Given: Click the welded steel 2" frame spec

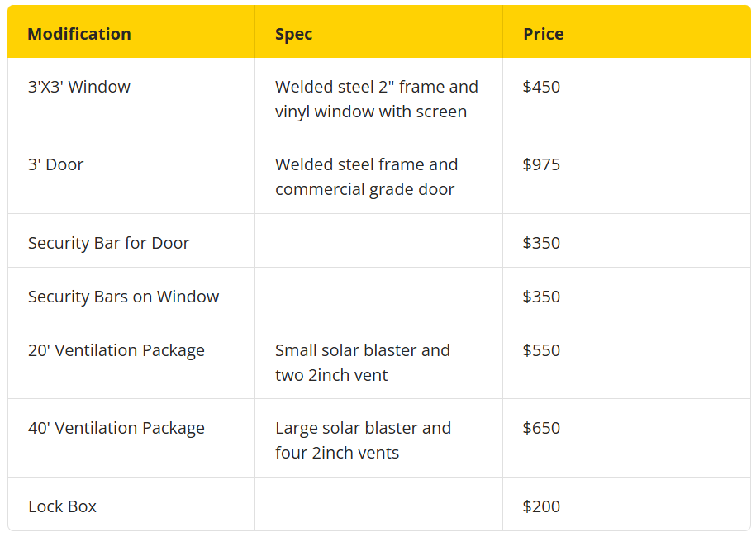Looking at the screenshot, I should pyautogui.click(x=377, y=99).
